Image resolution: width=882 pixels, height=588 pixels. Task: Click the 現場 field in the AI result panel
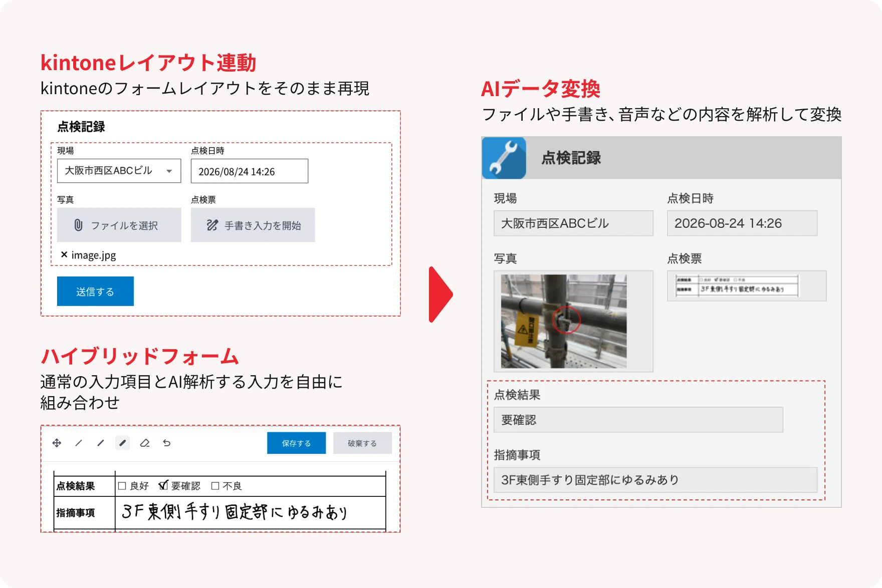tap(573, 223)
